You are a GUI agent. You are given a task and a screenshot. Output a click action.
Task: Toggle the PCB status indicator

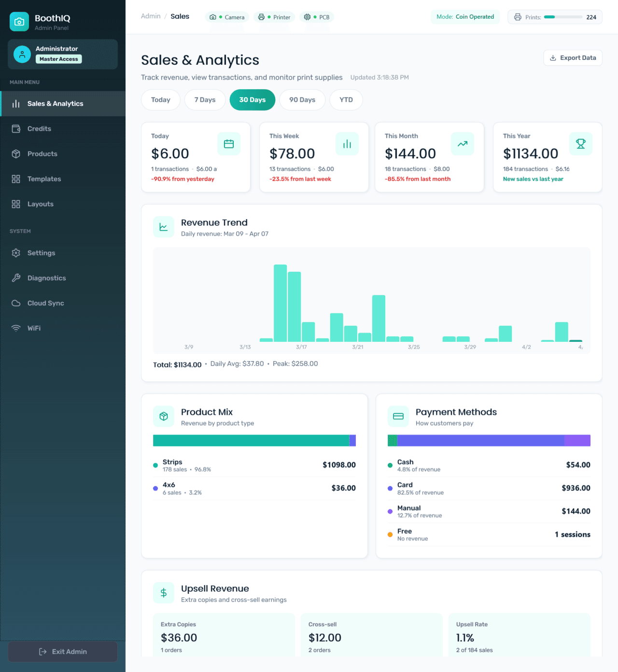click(x=316, y=17)
